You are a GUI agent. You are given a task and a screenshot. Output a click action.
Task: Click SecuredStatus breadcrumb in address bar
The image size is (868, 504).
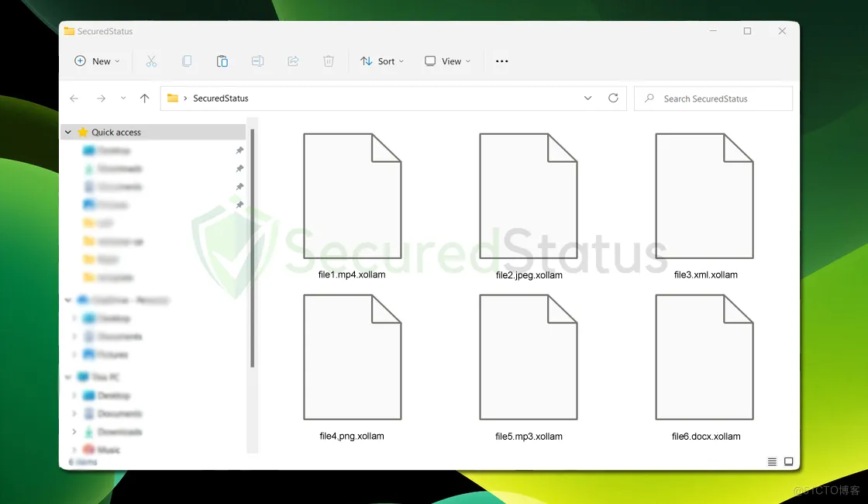(220, 98)
